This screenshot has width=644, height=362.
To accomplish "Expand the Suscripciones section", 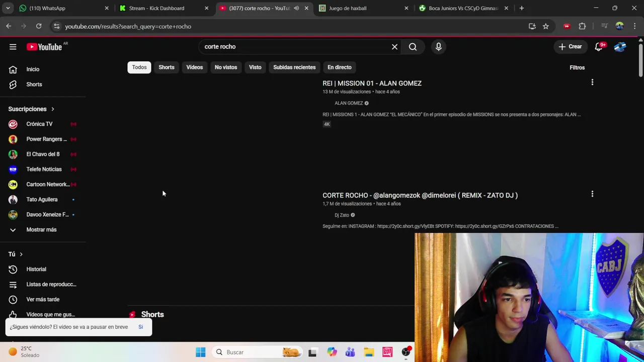I will [x=31, y=109].
